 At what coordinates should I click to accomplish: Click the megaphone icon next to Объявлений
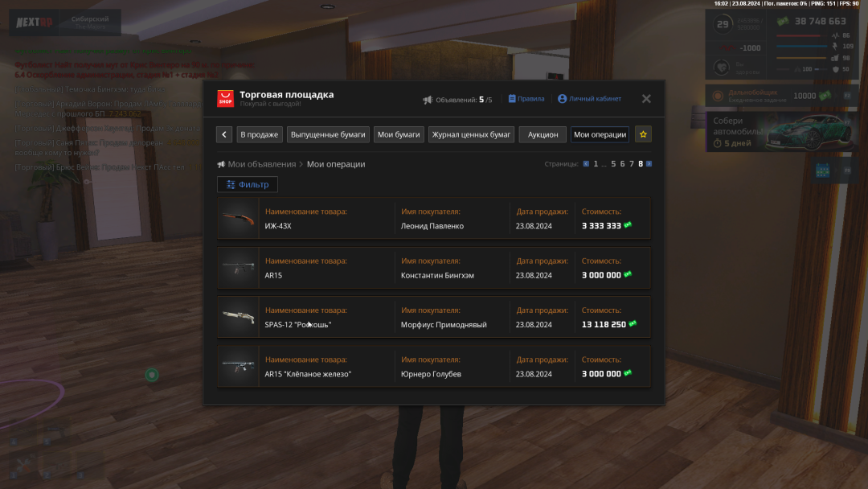pos(428,100)
